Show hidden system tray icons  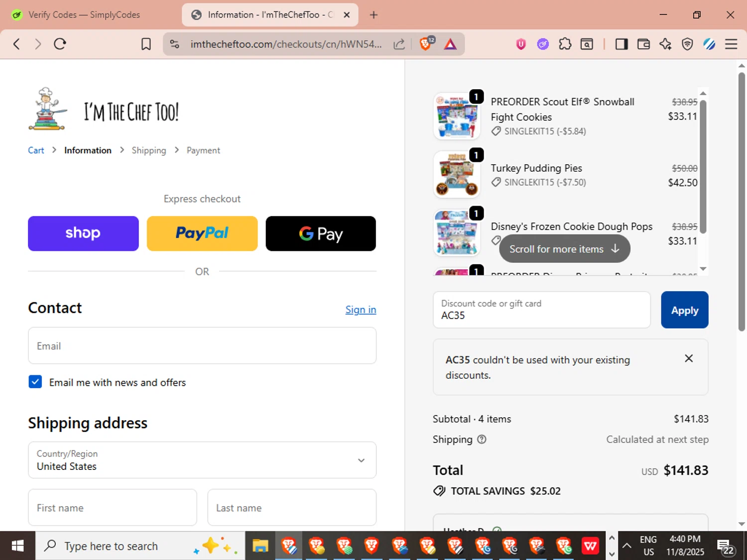click(x=627, y=546)
